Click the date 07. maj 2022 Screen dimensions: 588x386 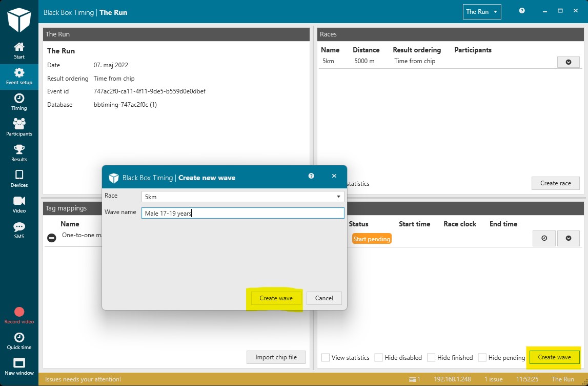(x=111, y=65)
